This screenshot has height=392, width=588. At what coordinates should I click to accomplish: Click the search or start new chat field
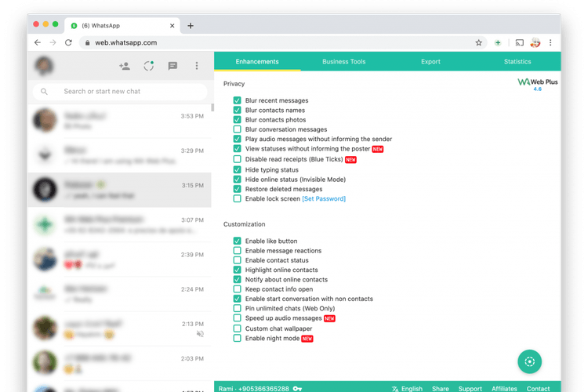pyautogui.click(x=120, y=92)
